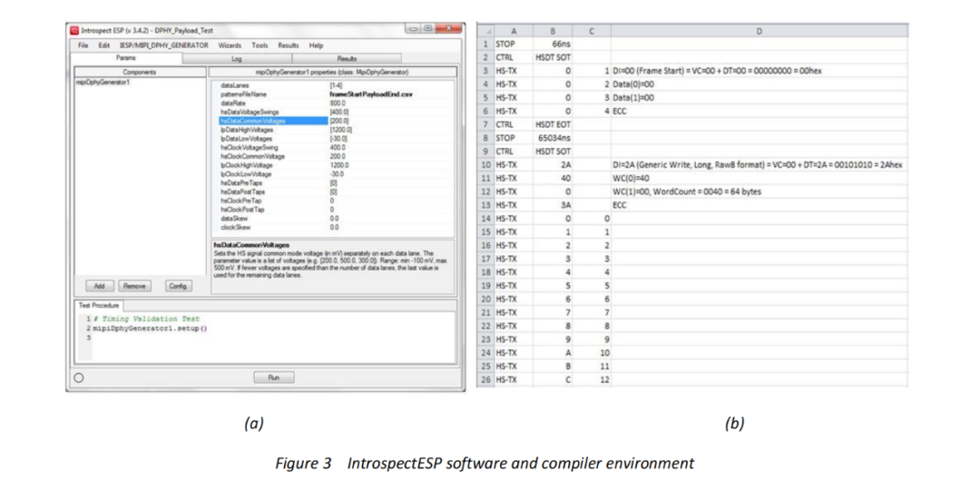Click the Timing Validation Test comment line
This screenshot has width=980, height=491.
click(147, 319)
